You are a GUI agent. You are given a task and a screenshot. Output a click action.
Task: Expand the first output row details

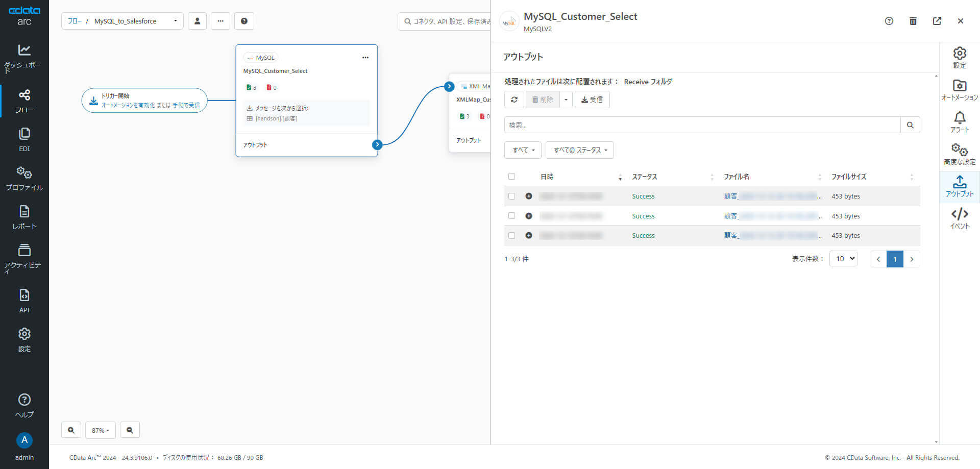(528, 196)
